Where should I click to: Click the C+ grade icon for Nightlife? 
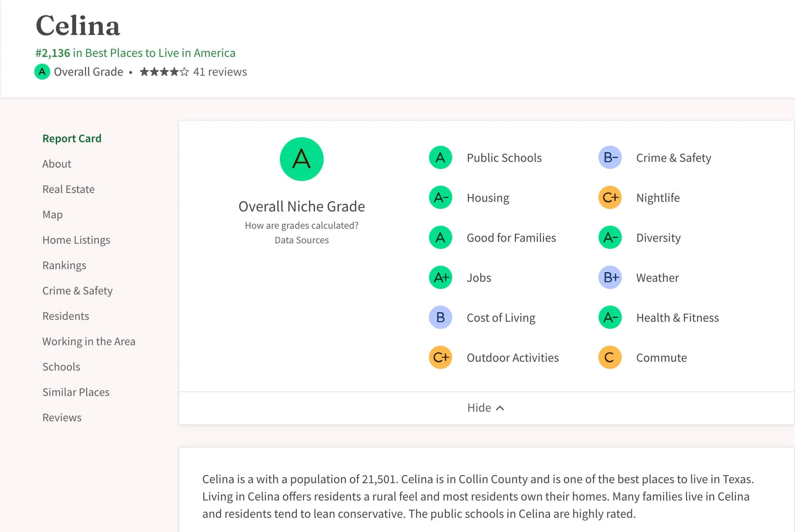pos(610,198)
